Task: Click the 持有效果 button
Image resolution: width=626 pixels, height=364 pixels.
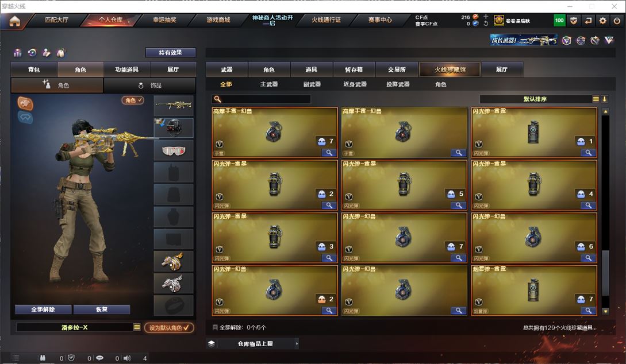Action: [x=171, y=52]
